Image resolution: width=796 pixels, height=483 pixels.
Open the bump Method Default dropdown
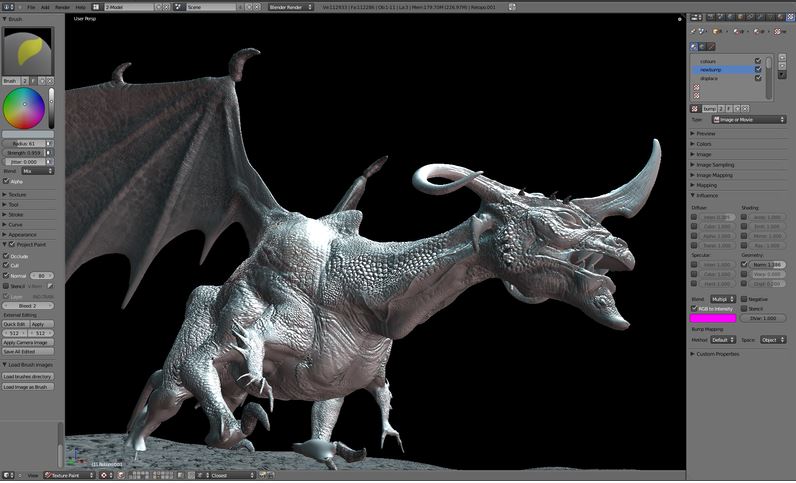[723, 340]
